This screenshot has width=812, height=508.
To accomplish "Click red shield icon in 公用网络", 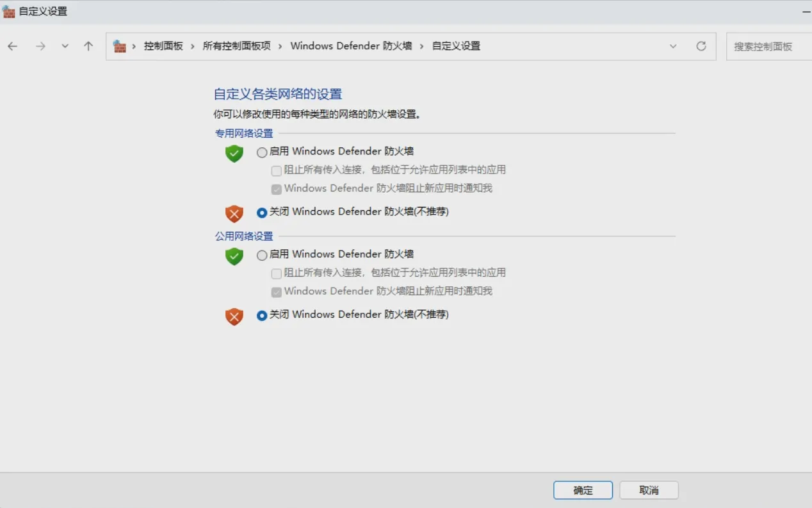I will [x=234, y=316].
